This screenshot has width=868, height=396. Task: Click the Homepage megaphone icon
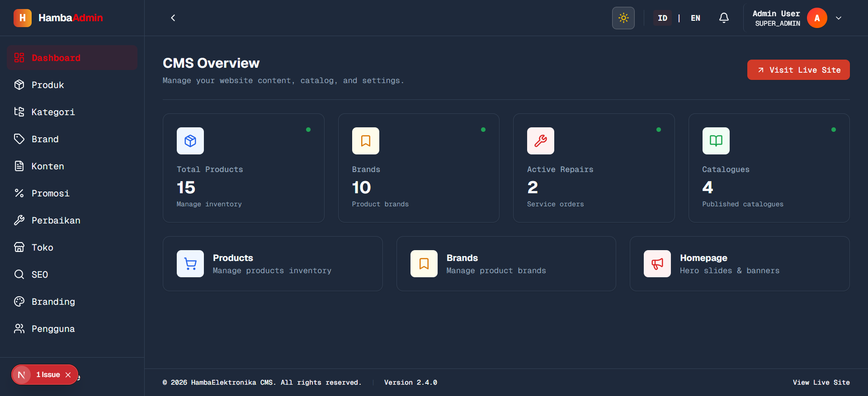(x=657, y=264)
